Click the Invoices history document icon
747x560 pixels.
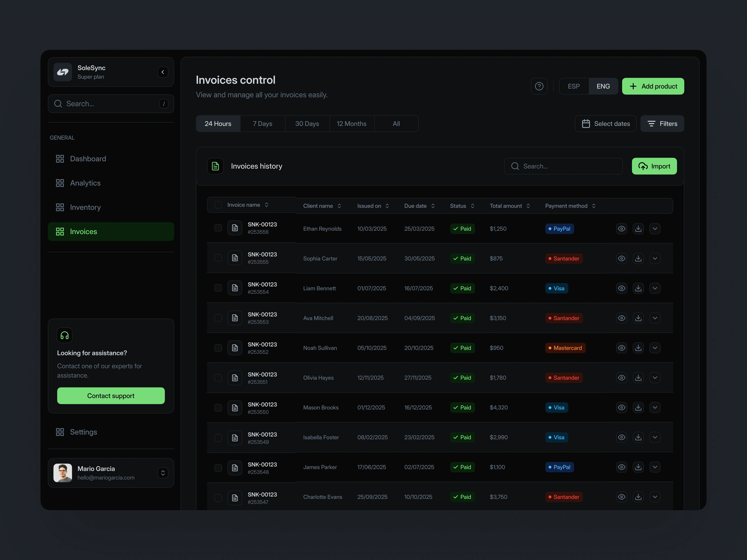(216, 166)
